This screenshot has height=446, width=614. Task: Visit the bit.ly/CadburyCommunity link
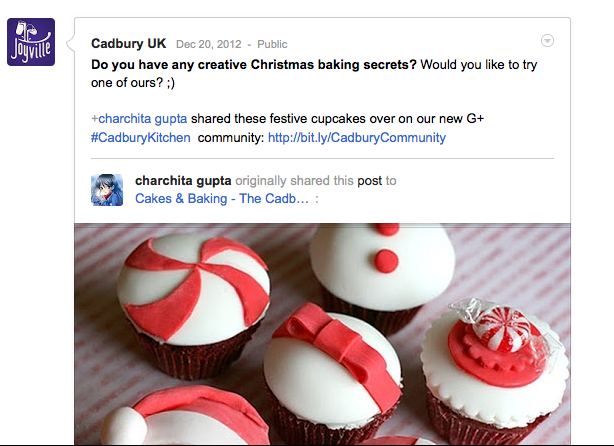[x=357, y=137]
